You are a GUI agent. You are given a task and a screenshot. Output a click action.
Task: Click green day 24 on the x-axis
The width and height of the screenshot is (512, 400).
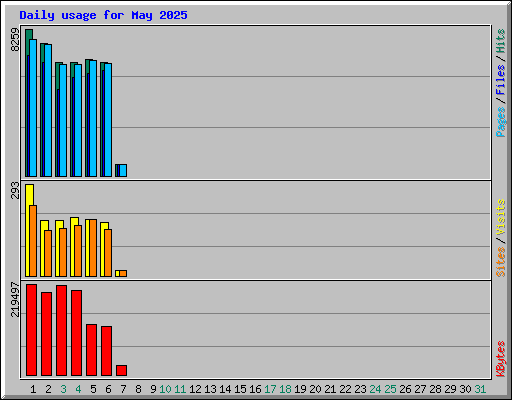[375, 389]
